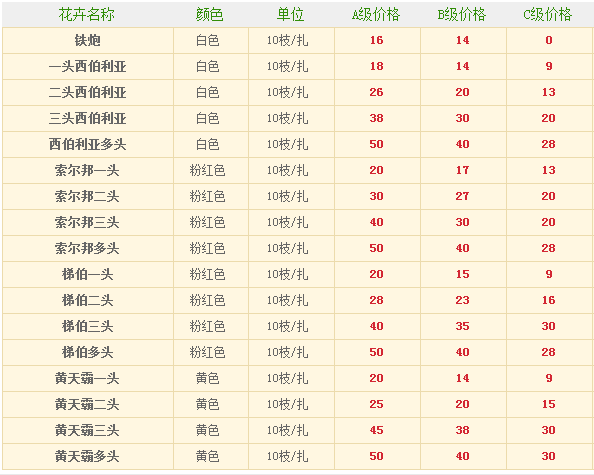Click the 花卉名称 column header
The image size is (594, 475).
coord(87,15)
